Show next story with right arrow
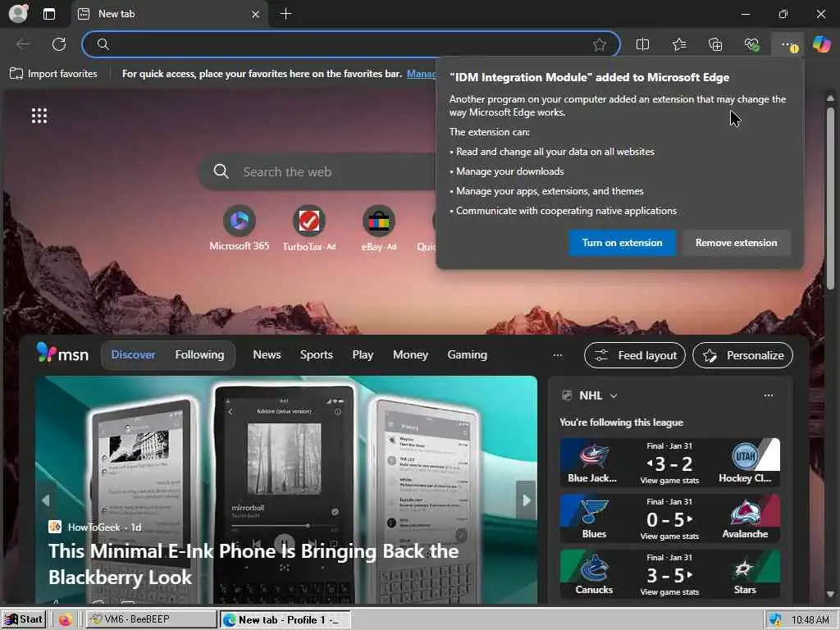Viewport: 840px width, 630px height. (526, 500)
